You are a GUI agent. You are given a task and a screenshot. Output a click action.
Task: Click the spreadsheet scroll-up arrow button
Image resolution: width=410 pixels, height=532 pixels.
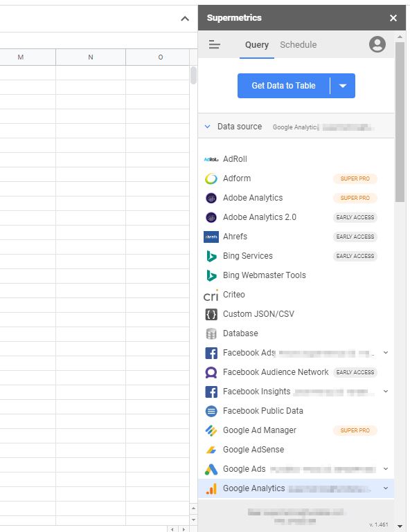pos(193,508)
